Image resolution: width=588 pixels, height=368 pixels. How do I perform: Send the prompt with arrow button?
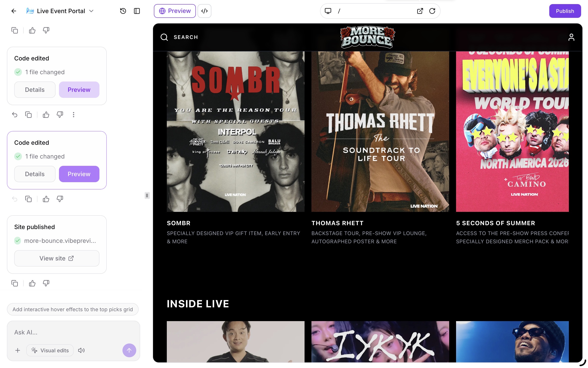129,351
